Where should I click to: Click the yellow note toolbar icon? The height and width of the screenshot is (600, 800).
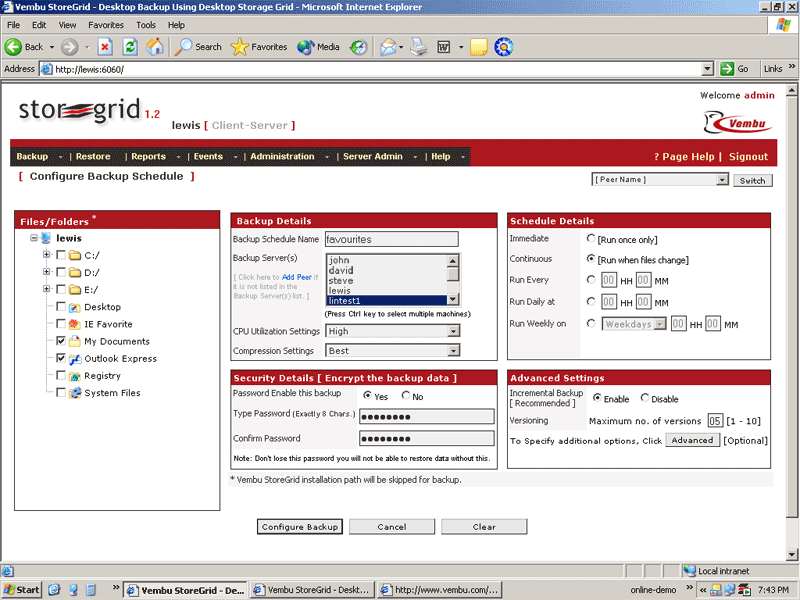[x=479, y=47]
